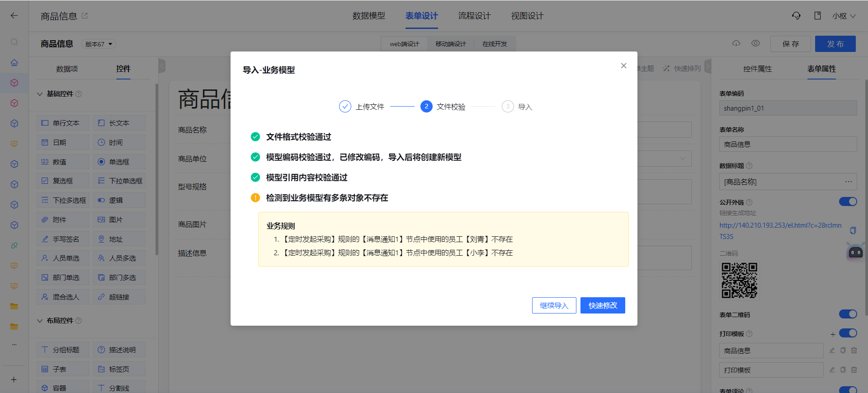The height and width of the screenshot is (393, 868).
Task: Open the help document icon
Action: (x=817, y=16)
